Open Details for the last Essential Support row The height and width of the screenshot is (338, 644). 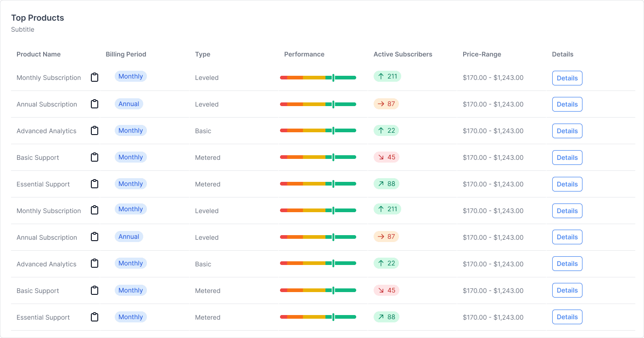coord(567,317)
